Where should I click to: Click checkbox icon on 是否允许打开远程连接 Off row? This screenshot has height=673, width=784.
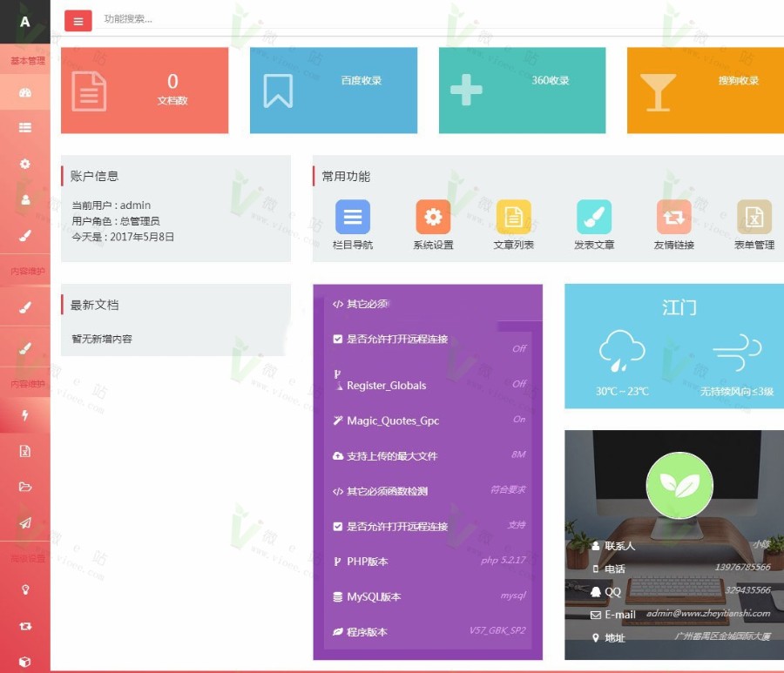[337, 340]
